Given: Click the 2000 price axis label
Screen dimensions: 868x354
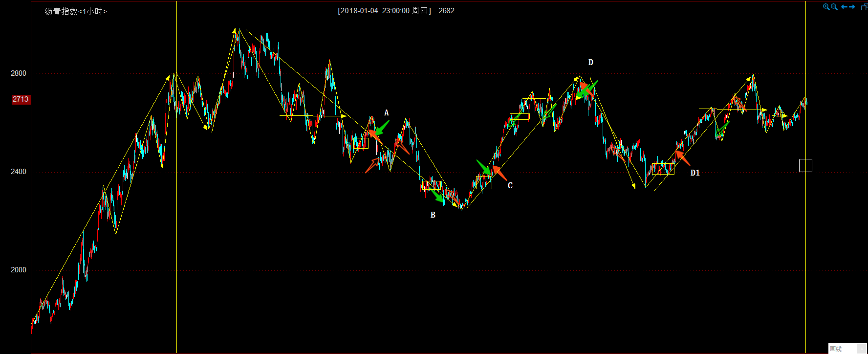Looking at the screenshot, I should pos(19,270).
